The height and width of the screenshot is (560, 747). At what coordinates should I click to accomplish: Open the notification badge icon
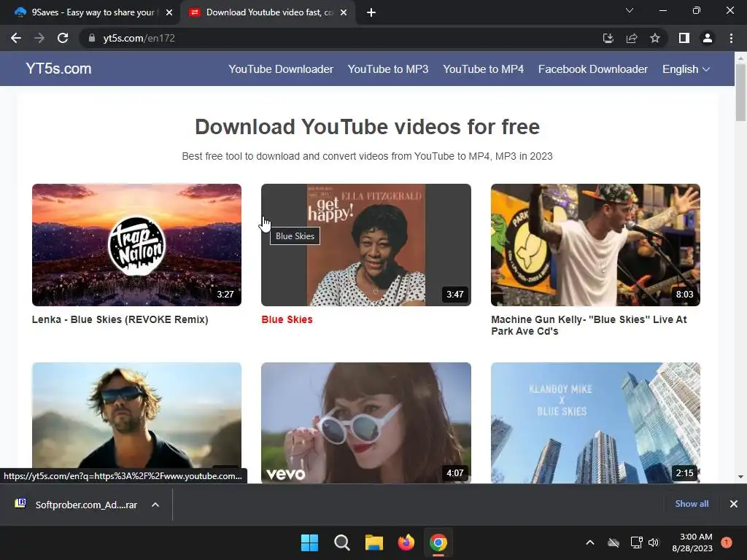point(727,542)
